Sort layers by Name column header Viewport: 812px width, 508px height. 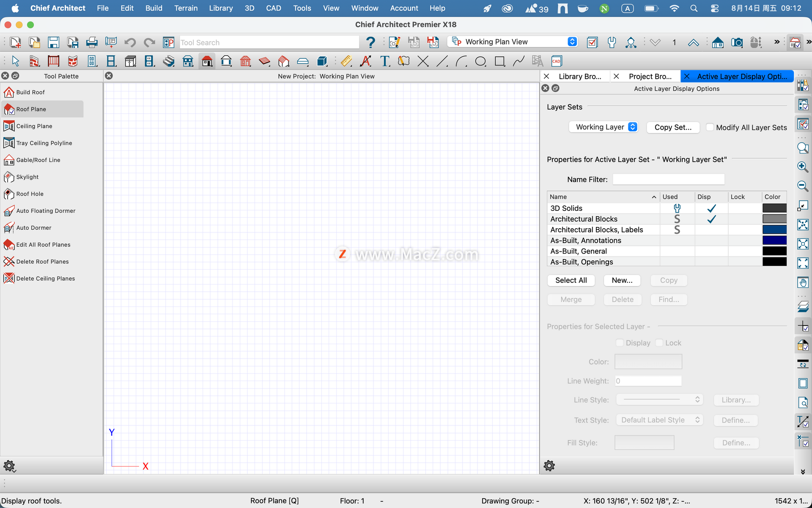coord(603,197)
